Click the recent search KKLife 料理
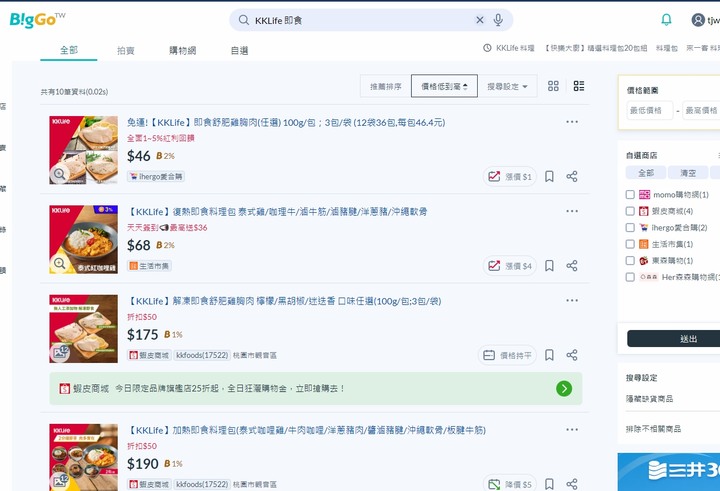The width and height of the screenshot is (720, 491). click(x=515, y=48)
